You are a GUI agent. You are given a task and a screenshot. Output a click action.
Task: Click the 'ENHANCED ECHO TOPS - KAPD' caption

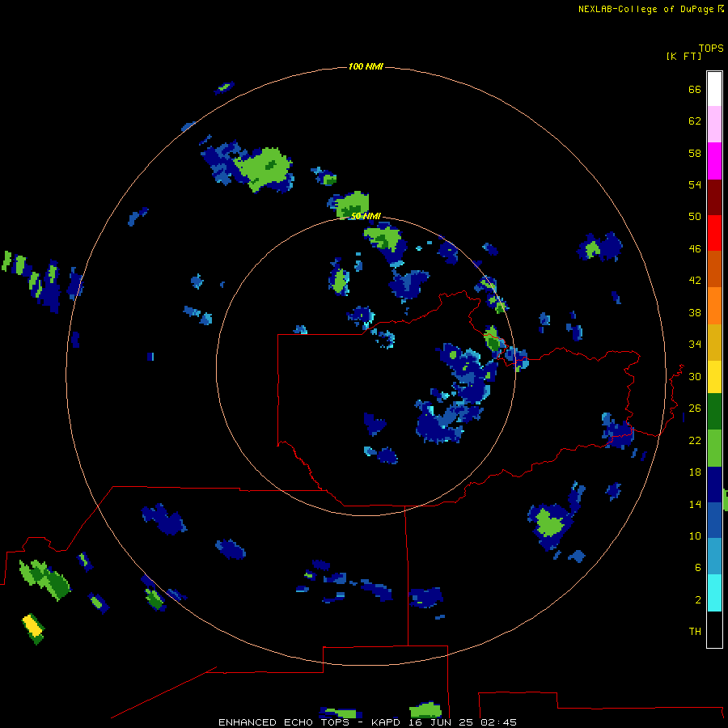(309, 722)
